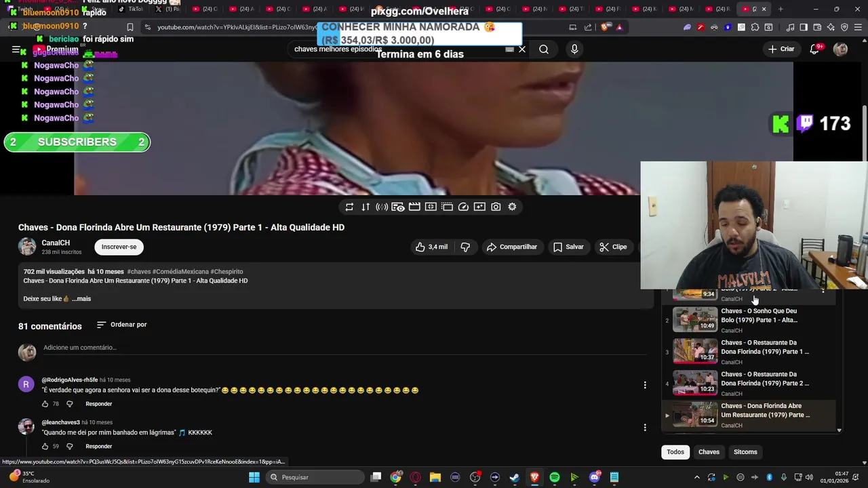
Task: Click the YouTube search magnifier button
Action: tap(544, 49)
